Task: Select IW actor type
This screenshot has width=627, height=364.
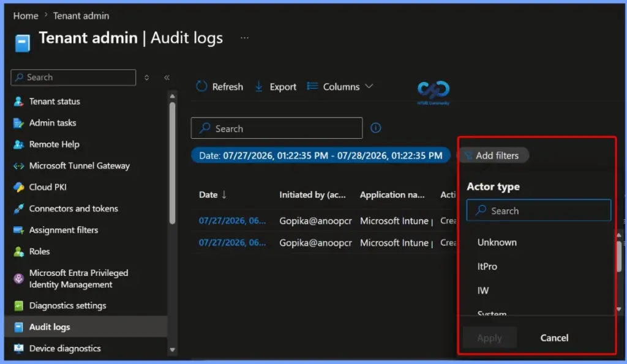Action: [x=482, y=291]
